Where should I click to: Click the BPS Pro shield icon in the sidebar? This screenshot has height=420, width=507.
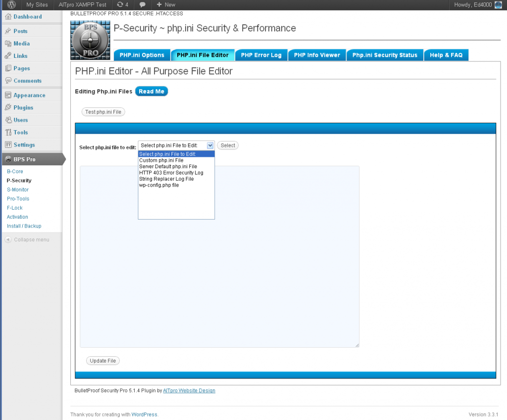(8, 159)
